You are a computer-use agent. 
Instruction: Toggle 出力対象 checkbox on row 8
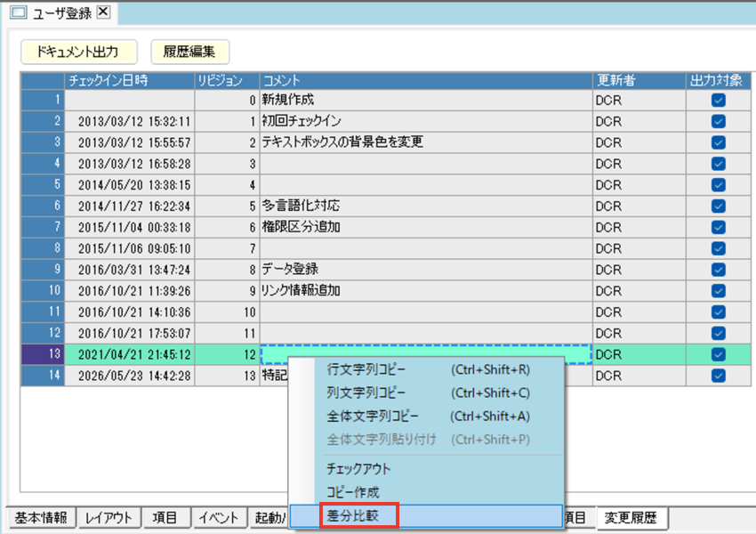718,248
